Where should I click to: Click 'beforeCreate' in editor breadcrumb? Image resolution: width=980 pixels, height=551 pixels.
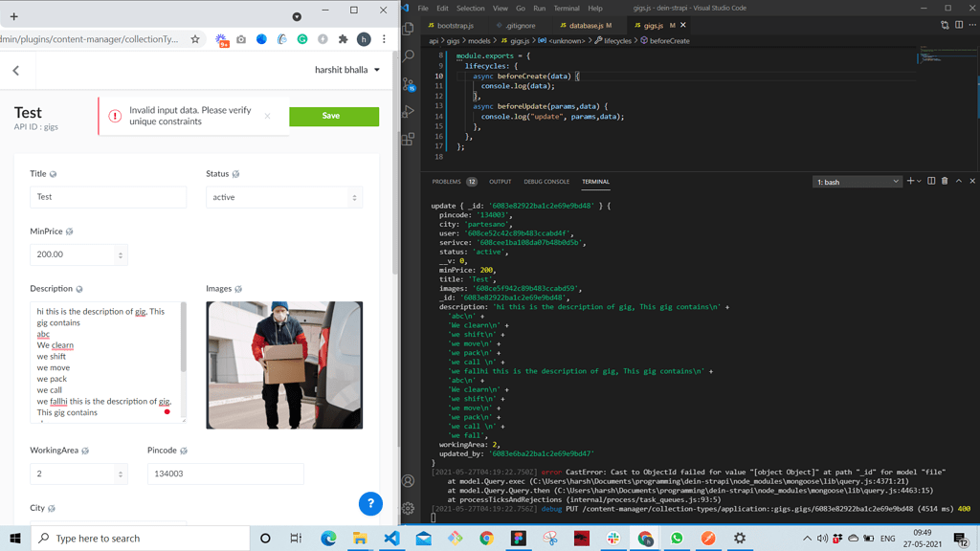pos(669,40)
